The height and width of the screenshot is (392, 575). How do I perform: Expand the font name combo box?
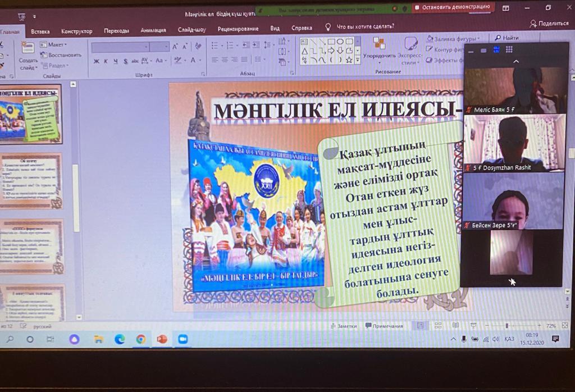click(147, 47)
